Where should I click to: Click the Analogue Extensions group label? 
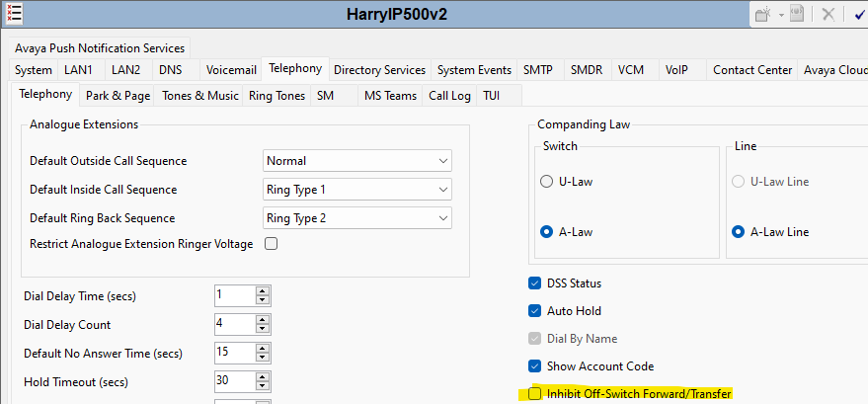point(84,124)
